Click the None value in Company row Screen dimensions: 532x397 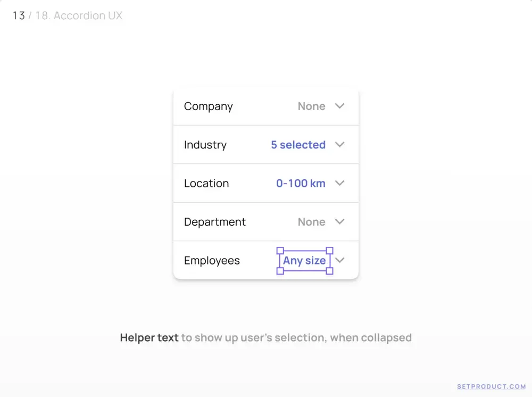tap(311, 106)
